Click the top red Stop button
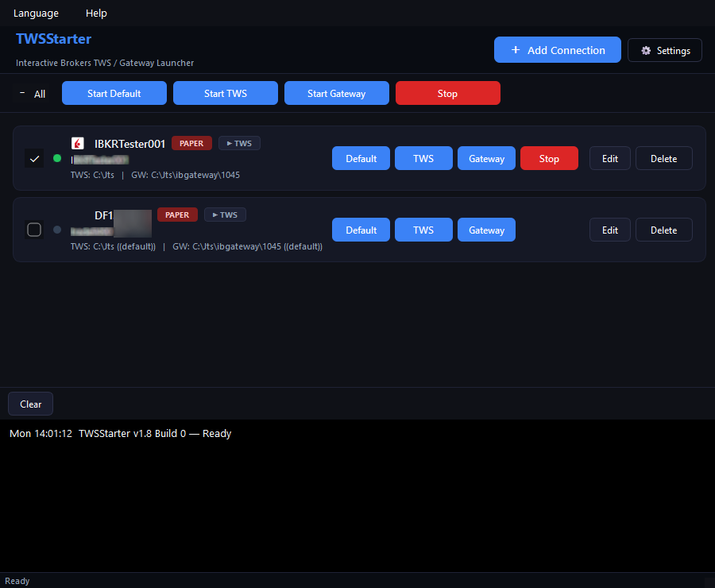The width and height of the screenshot is (715, 588). click(448, 93)
